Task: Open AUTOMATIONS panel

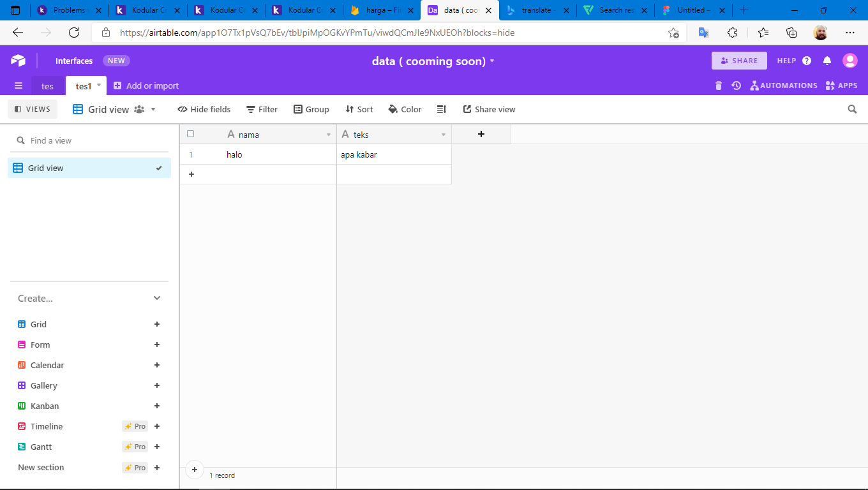Action: 784,85
